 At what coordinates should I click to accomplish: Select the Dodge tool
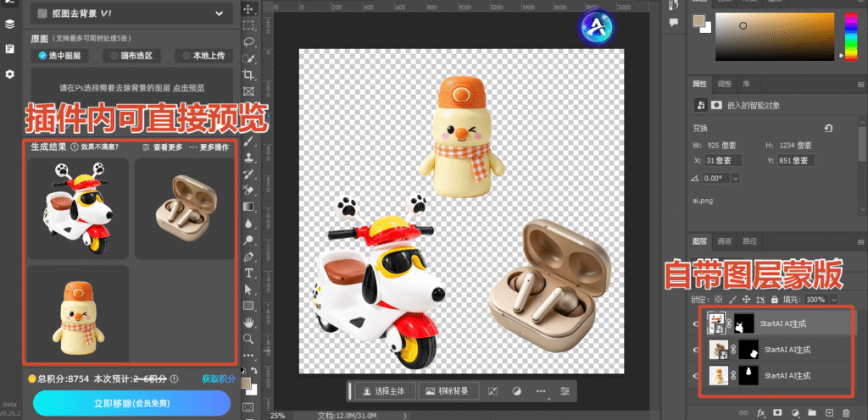point(248,240)
